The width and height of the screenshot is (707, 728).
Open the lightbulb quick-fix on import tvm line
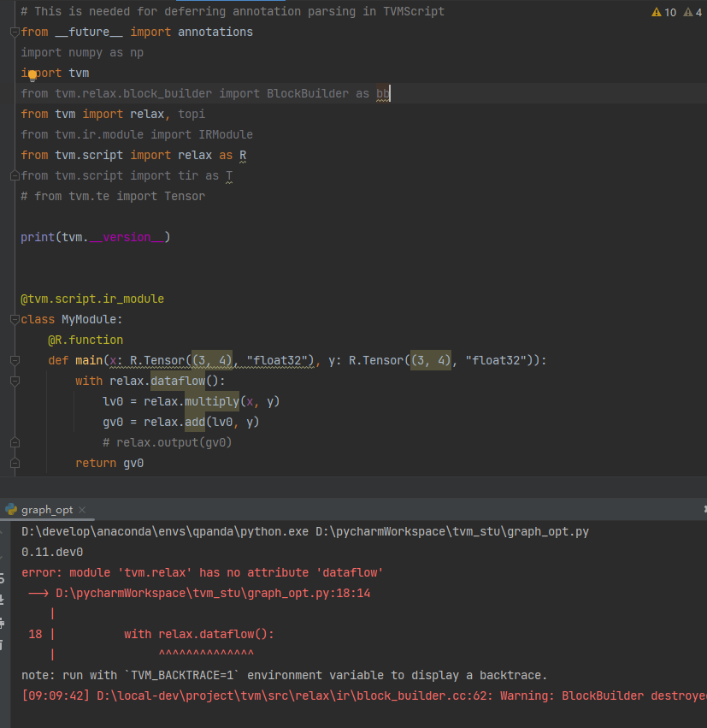pos(32,74)
